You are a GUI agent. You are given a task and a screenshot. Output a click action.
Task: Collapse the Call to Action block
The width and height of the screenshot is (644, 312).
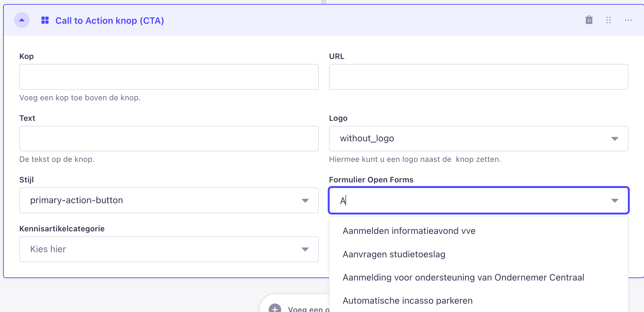coord(22,20)
